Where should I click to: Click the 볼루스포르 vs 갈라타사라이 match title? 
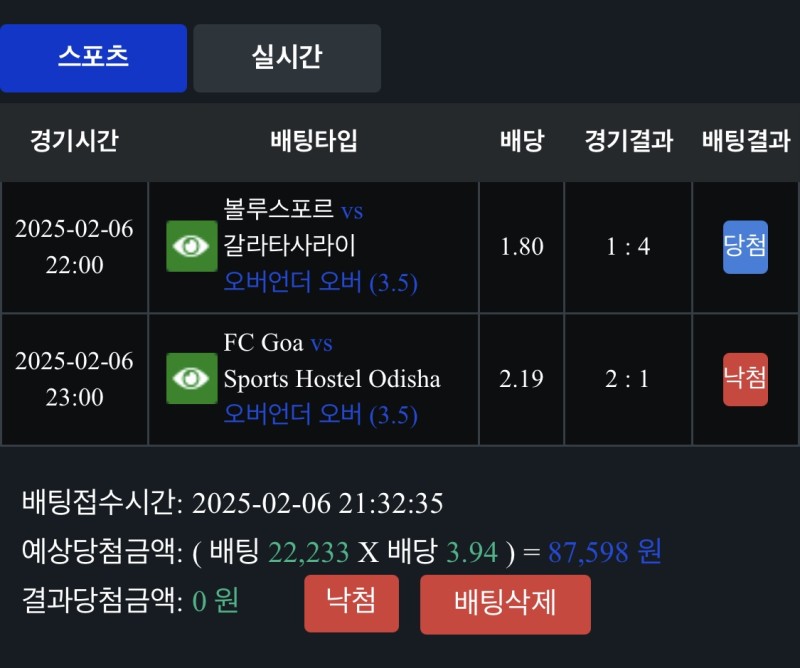pyautogui.click(x=293, y=227)
